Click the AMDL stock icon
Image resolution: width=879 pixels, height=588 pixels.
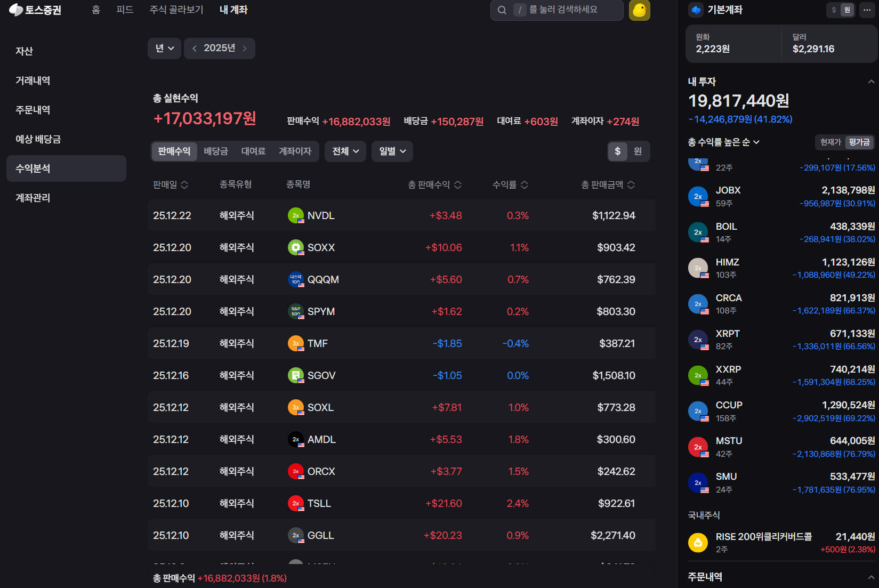click(x=296, y=439)
